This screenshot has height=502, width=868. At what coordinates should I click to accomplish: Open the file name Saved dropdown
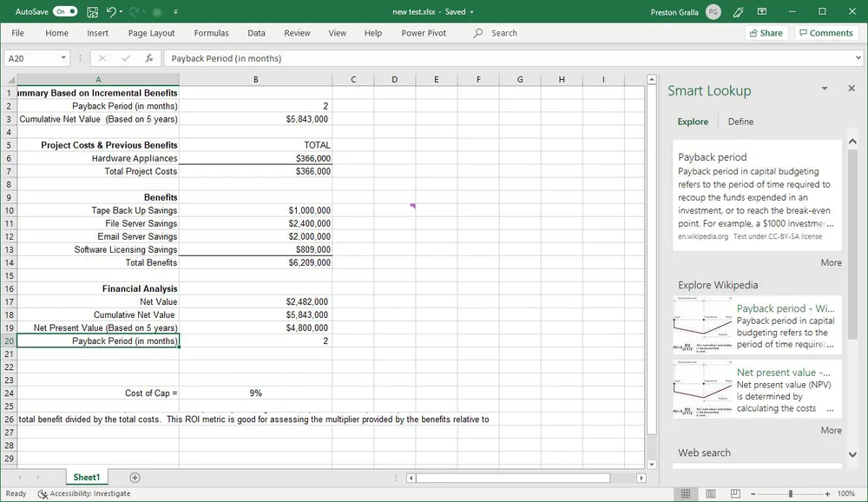pyautogui.click(x=471, y=11)
